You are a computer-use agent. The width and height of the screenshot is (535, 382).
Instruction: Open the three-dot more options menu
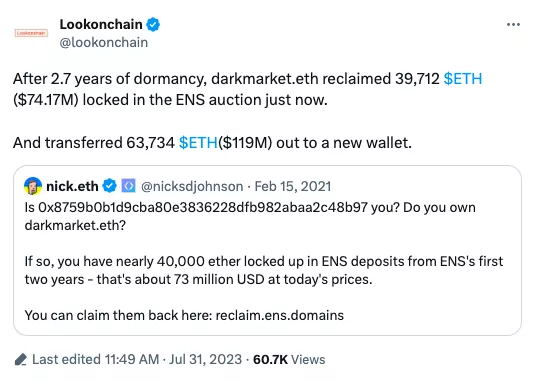(x=513, y=25)
